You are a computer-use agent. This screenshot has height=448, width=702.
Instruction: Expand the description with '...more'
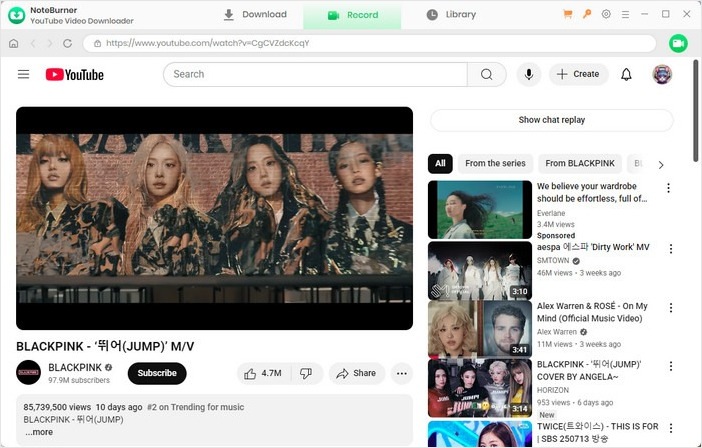(39, 432)
